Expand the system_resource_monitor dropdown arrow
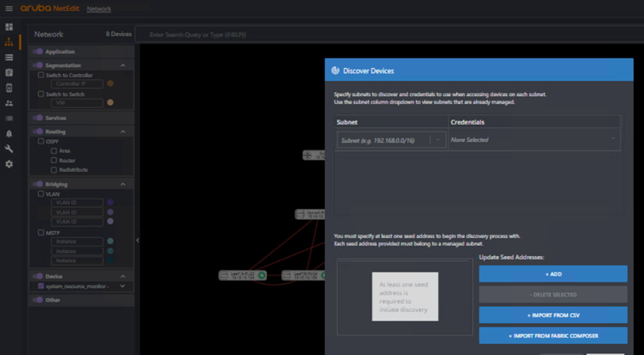 pyautogui.click(x=123, y=286)
